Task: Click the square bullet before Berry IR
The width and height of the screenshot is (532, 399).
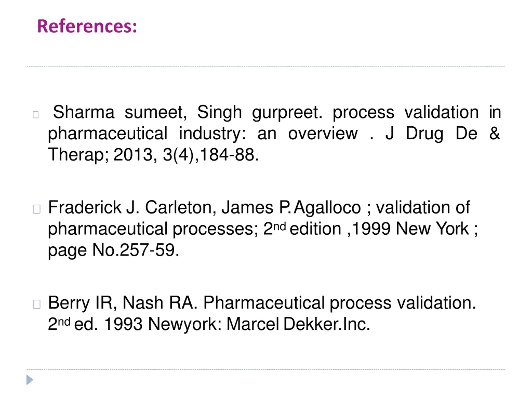Action: click(37, 304)
